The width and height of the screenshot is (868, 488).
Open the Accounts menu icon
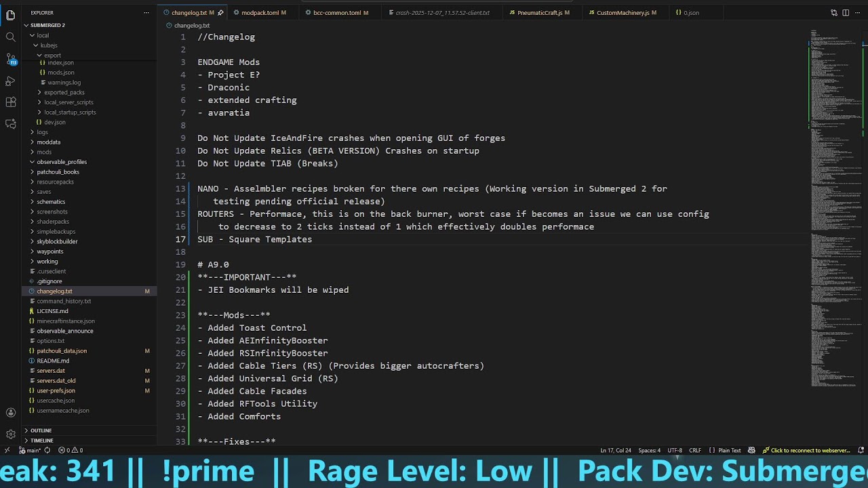pyautogui.click(x=10, y=413)
